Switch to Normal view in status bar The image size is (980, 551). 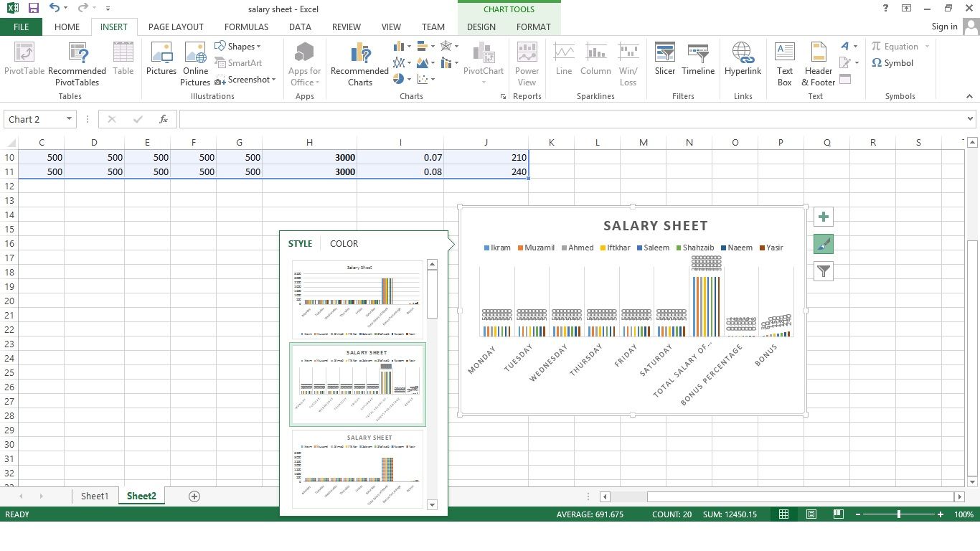pos(784,514)
